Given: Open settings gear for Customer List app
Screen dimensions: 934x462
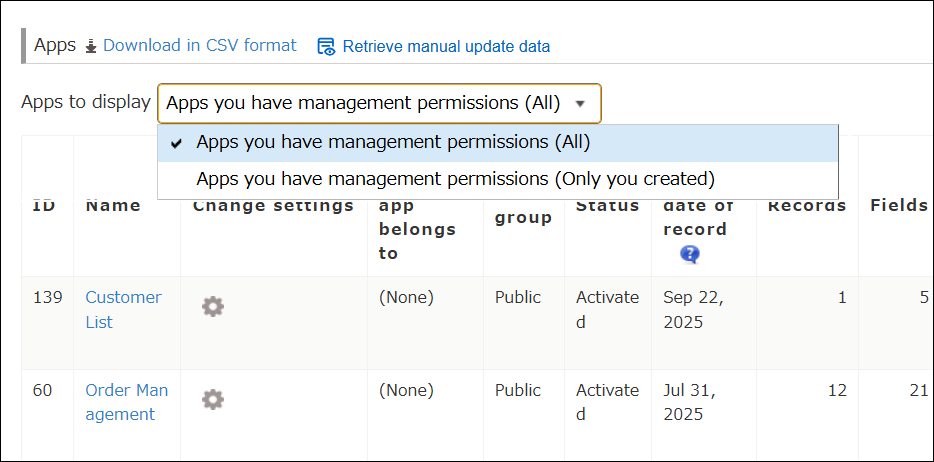Looking at the screenshot, I should [x=212, y=306].
